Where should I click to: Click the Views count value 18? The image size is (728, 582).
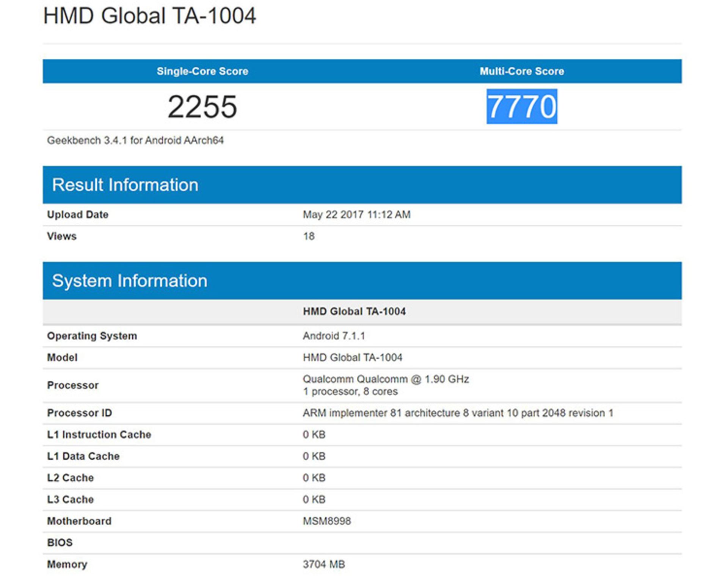point(309,236)
